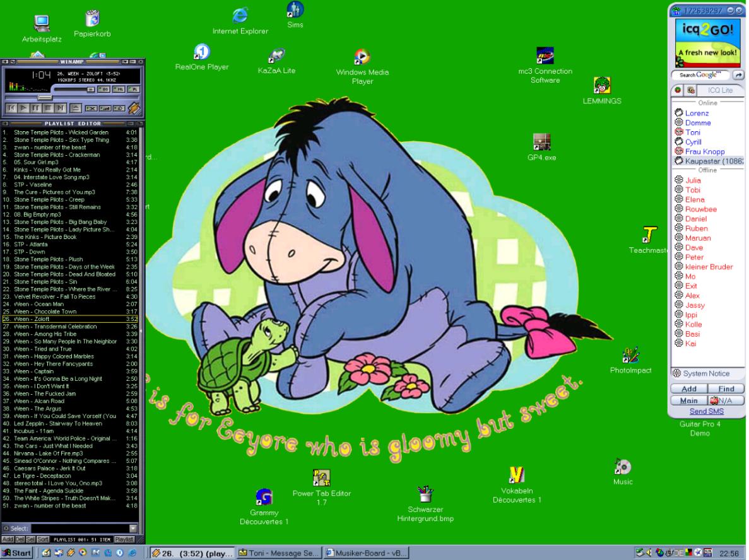Click the Winamp play button
749x560 pixels.
coord(23,108)
